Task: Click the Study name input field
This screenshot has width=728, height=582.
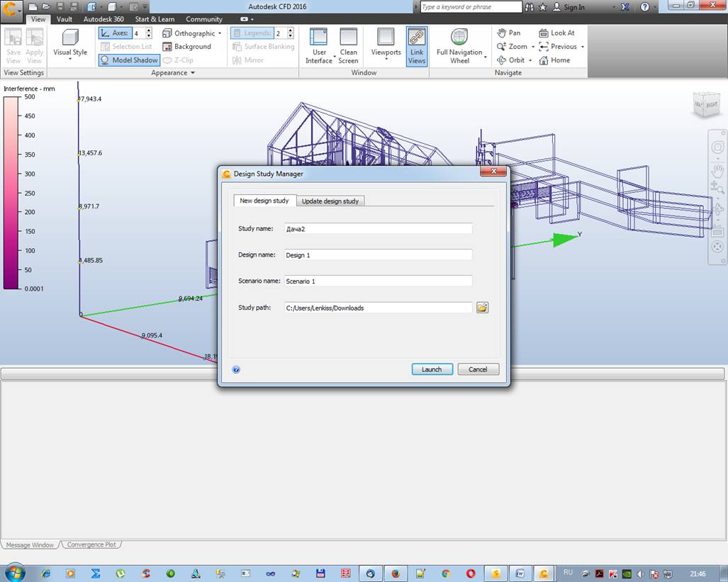Action: click(378, 228)
